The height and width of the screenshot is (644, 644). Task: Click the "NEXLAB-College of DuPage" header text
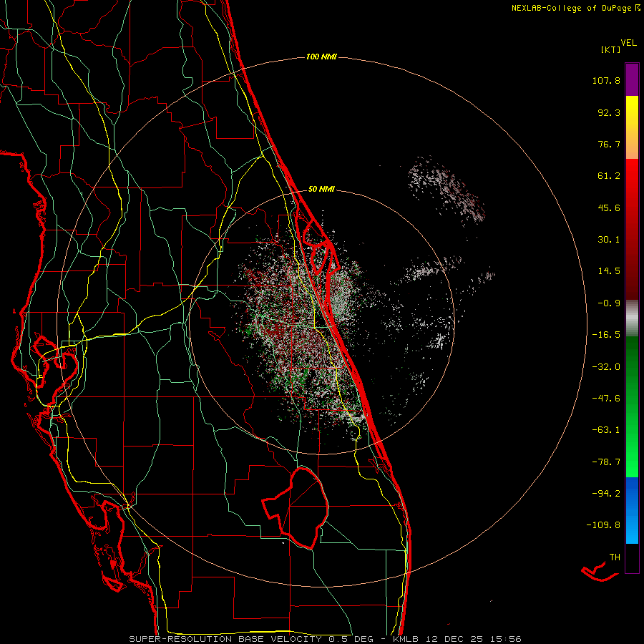point(571,8)
